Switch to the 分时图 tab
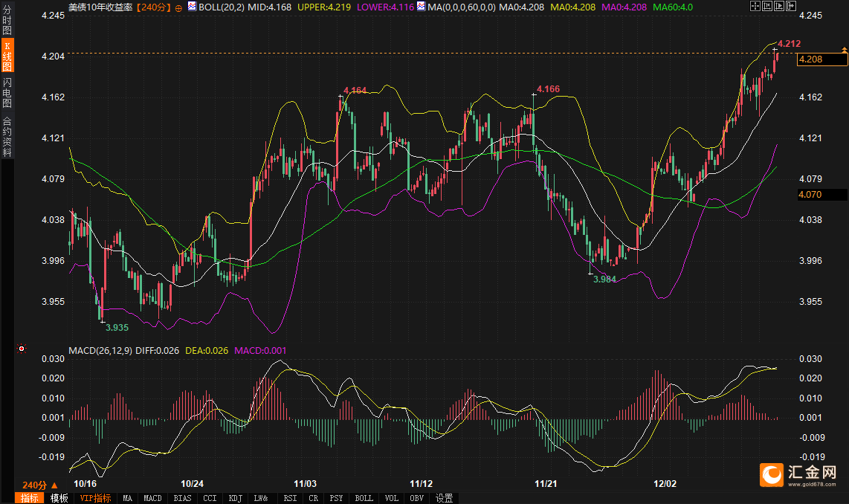The height and width of the screenshot is (504, 849). (7, 20)
